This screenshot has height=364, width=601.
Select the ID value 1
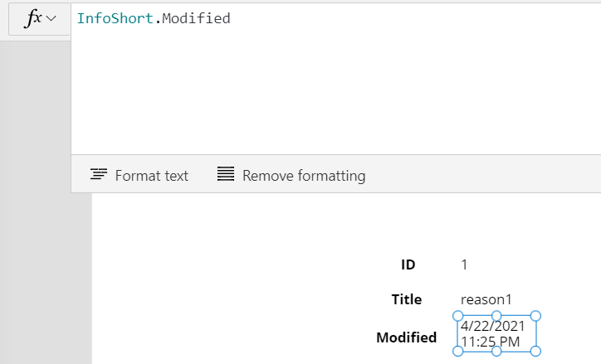[x=464, y=265]
